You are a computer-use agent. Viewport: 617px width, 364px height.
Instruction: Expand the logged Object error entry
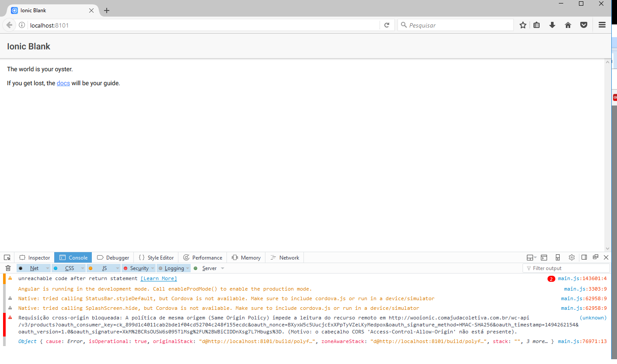(286, 341)
